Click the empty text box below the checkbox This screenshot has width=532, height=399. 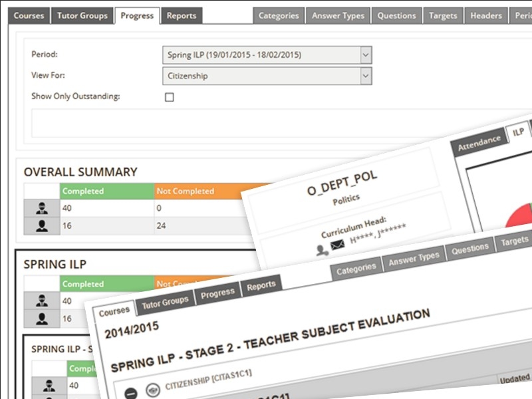click(279, 123)
